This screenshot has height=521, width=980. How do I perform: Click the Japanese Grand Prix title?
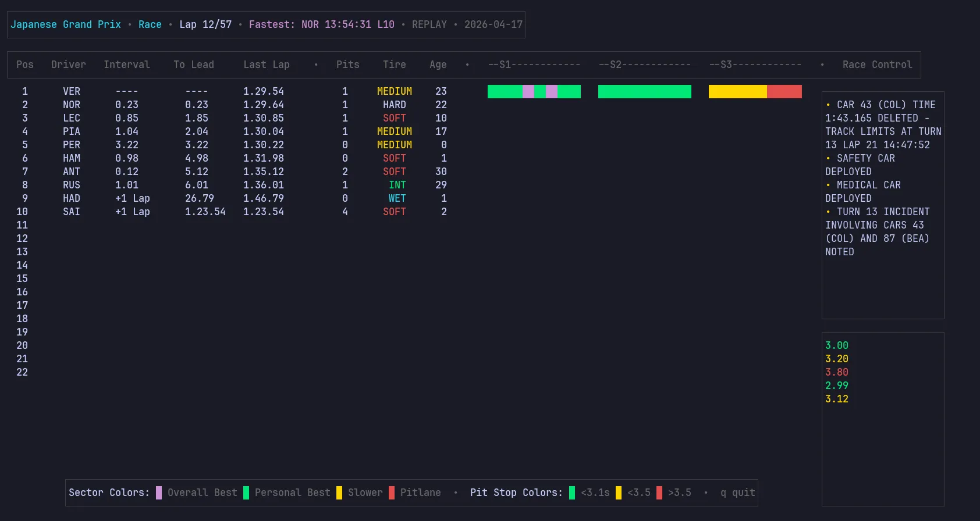[x=66, y=24]
